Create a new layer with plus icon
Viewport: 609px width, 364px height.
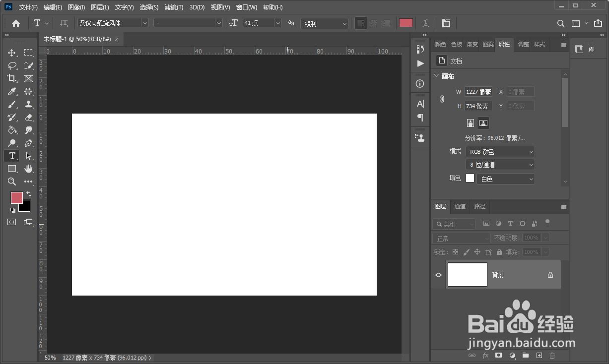click(x=539, y=356)
